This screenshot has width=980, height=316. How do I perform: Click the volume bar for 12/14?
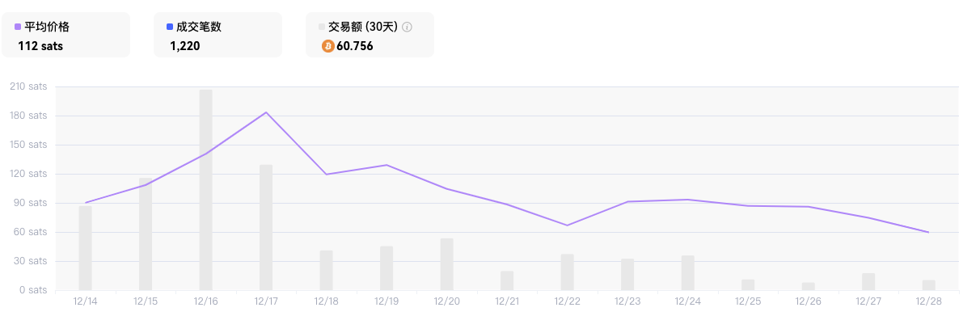click(x=85, y=248)
